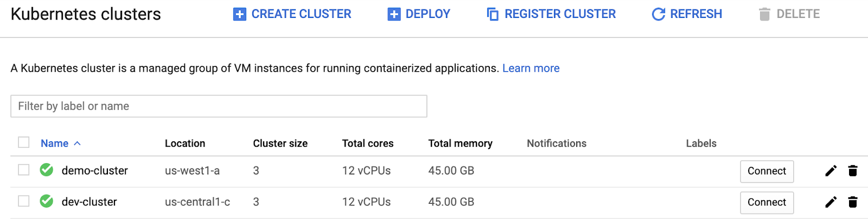Click the trash icon for demo-cluster
This screenshot has height=219, width=868.
(853, 171)
